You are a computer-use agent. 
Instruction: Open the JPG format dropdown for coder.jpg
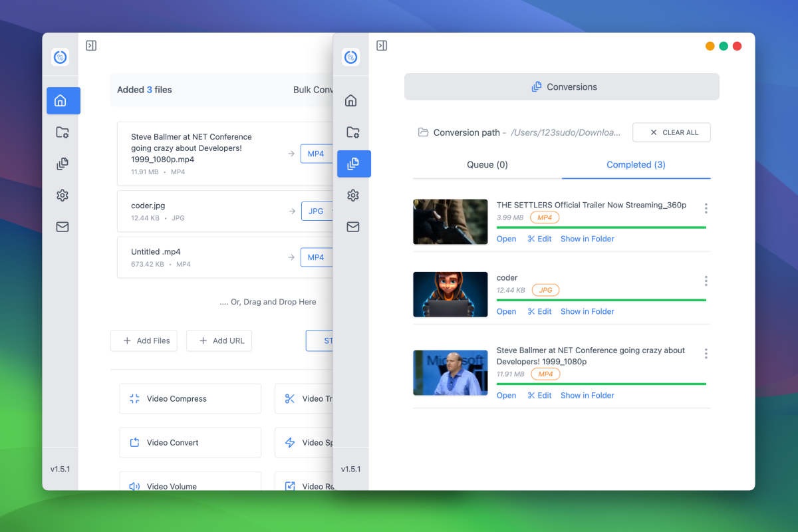(x=318, y=211)
